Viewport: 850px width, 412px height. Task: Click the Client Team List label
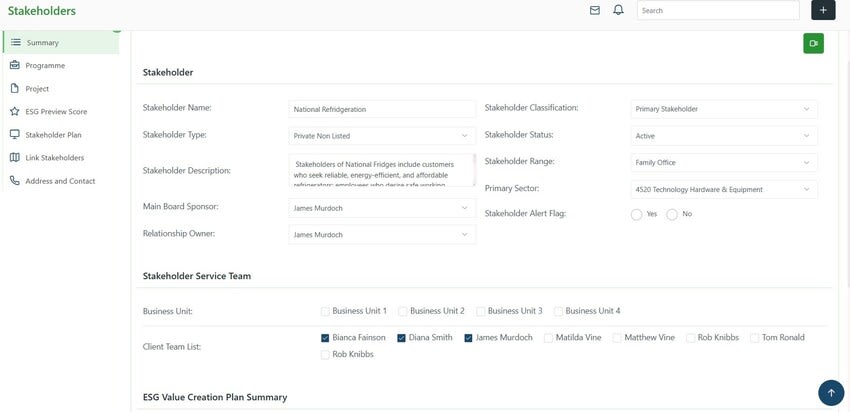click(x=172, y=346)
